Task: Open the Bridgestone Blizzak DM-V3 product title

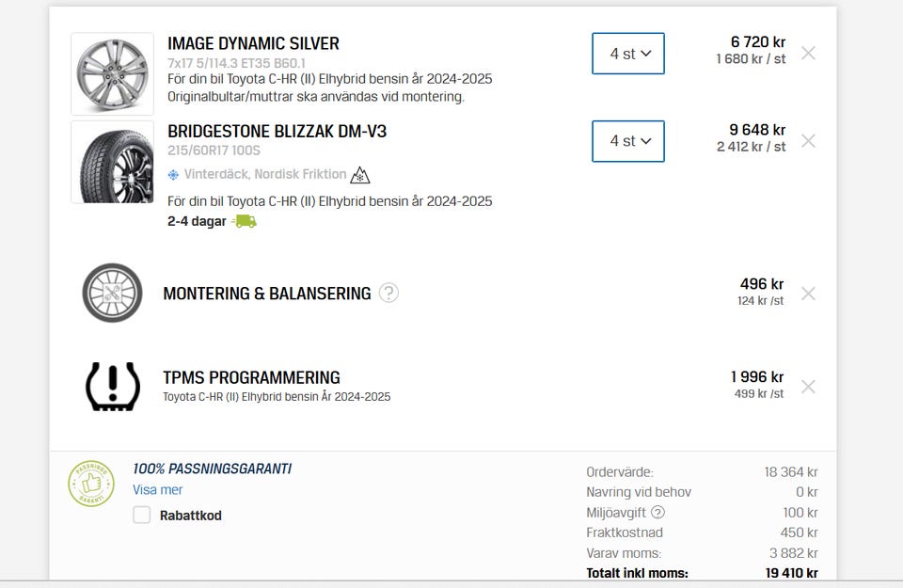Action: pyautogui.click(x=277, y=132)
